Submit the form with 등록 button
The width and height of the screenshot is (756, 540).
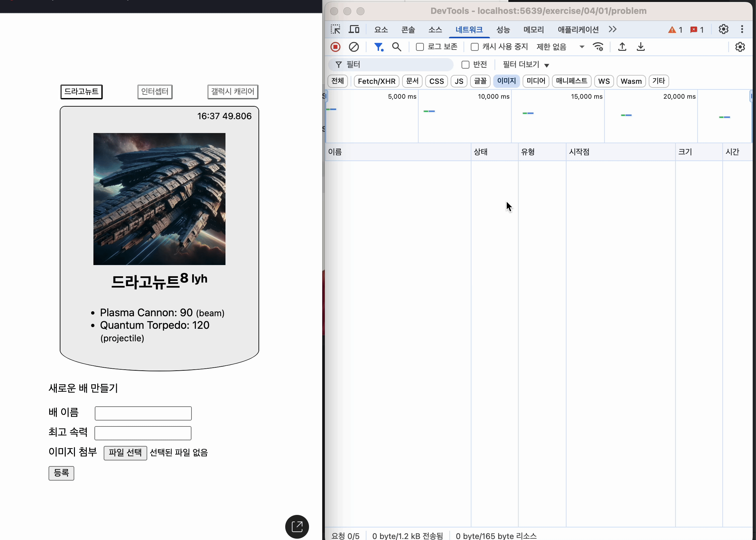click(x=61, y=473)
